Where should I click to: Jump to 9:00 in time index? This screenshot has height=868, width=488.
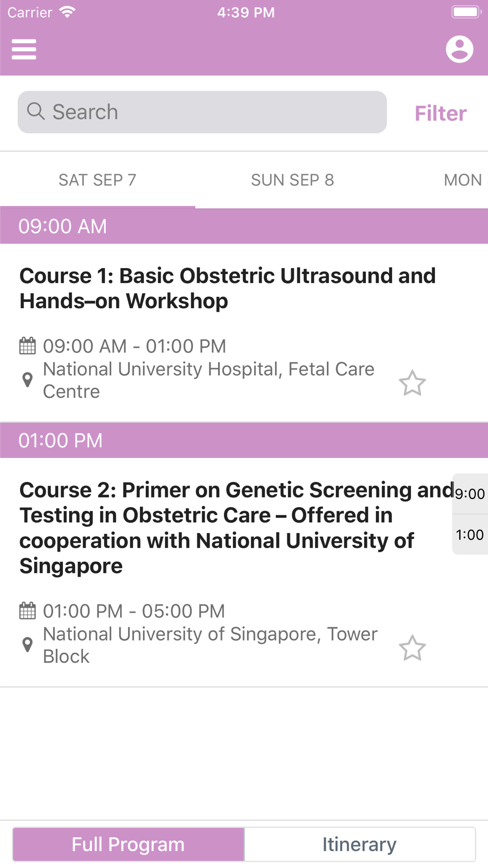(469, 494)
